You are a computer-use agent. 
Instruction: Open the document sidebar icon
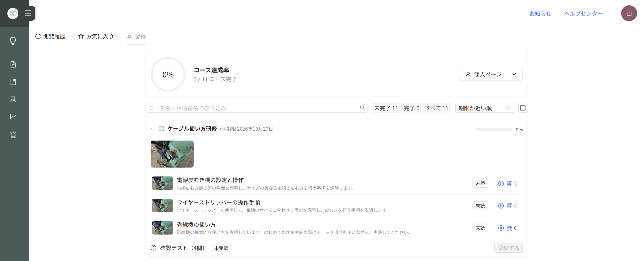(x=13, y=64)
